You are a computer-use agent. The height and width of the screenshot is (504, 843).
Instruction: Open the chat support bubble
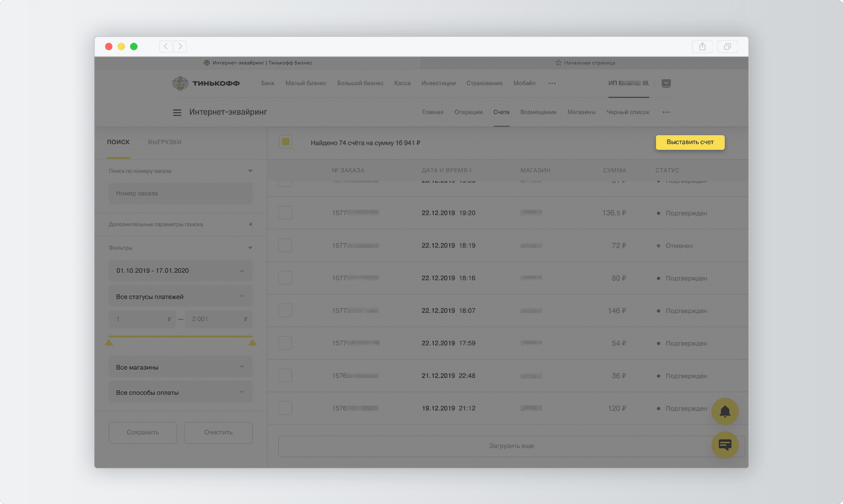725,445
